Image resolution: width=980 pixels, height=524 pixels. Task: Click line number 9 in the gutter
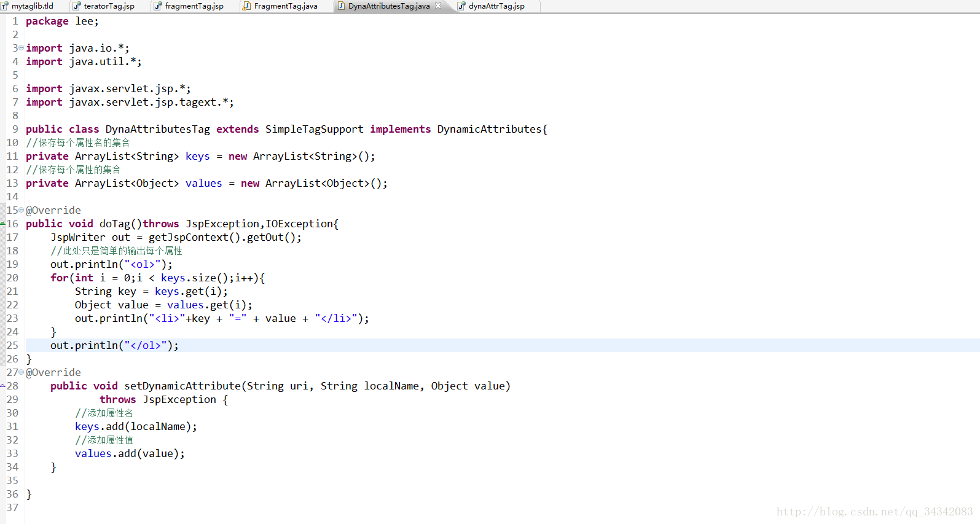tap(15, 129)
